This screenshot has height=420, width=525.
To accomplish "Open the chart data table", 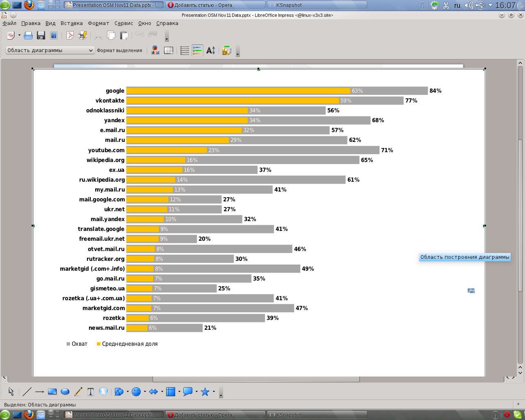I will (x=169, y=50).
